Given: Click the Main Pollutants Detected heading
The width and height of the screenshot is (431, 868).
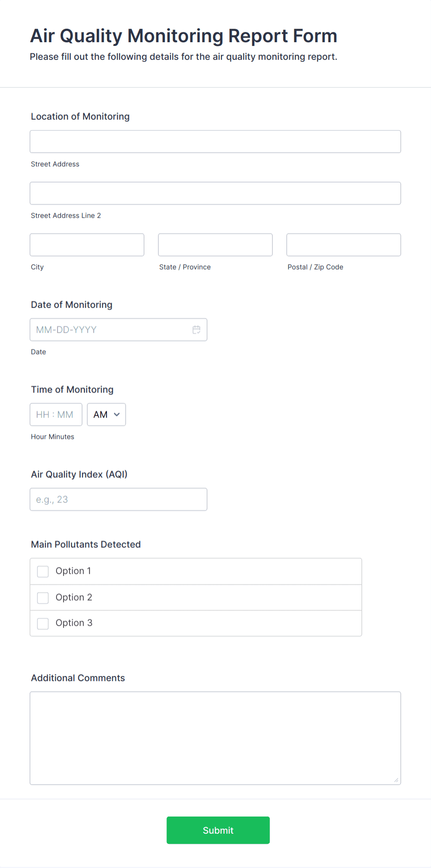Looking at the screenshot, I should point(86,544).
